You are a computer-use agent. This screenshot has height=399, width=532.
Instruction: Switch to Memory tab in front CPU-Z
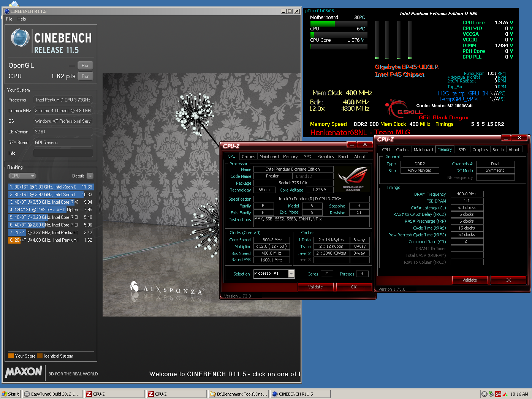pyautogui.click(x=290, y=157)
